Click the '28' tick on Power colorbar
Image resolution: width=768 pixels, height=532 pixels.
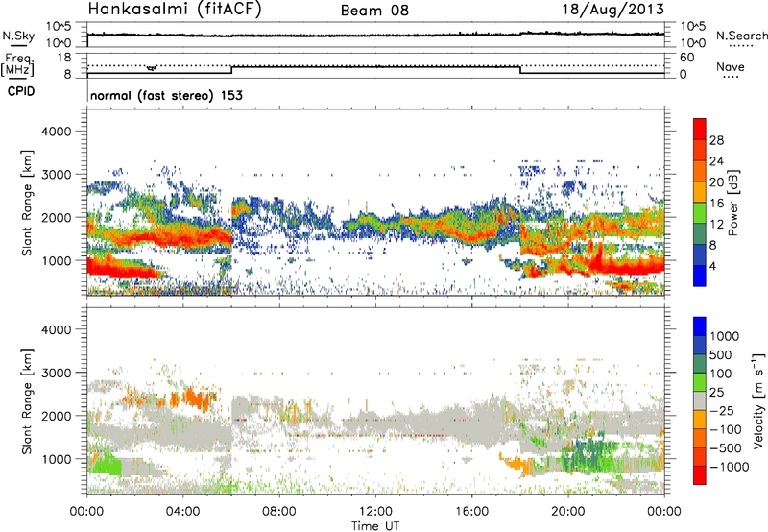coord(716,140)
